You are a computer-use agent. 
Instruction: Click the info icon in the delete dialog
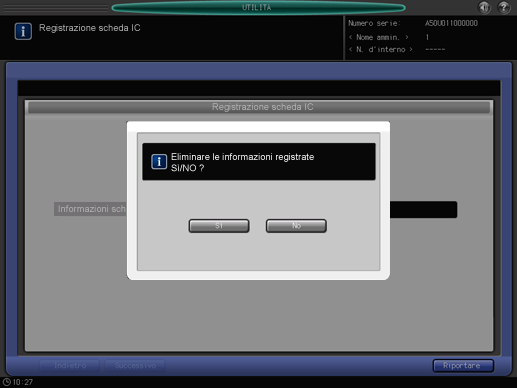159,162
